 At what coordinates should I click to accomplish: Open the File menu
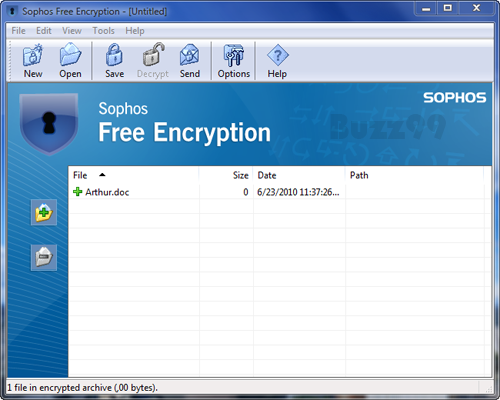18,31
